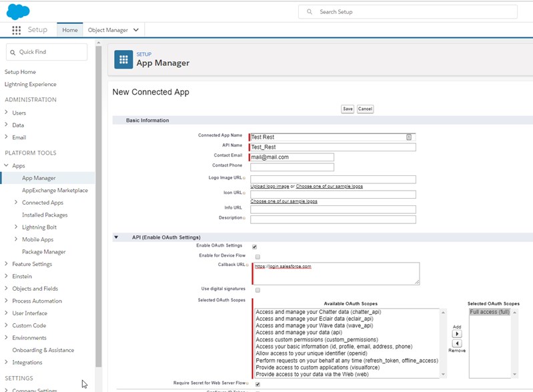Click the Contact Email field
Screen dimensions: 533x392
(292, 157)
